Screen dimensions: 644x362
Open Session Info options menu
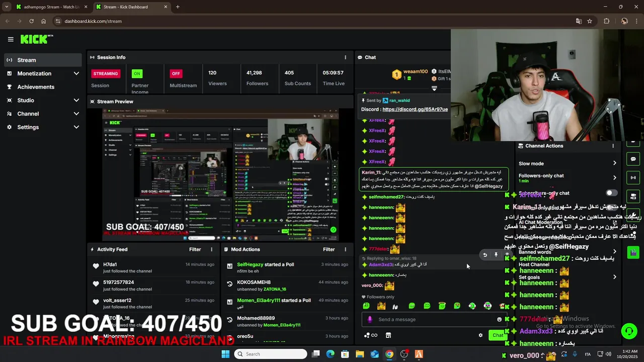tap(345, 57)
